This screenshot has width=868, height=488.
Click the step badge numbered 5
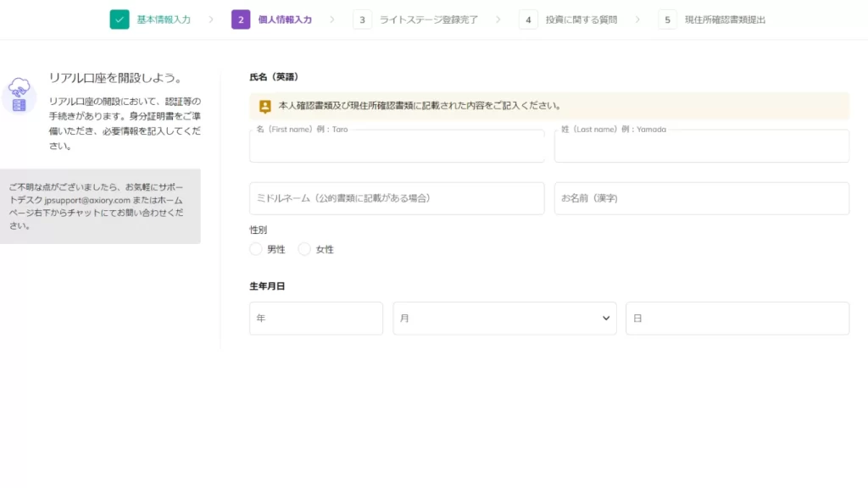(667, 19)
